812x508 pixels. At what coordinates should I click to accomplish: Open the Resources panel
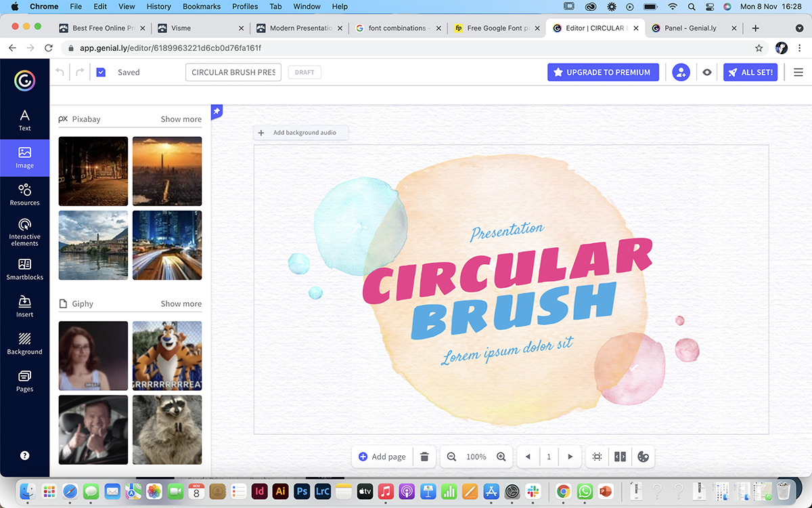click(x=24, y=194)
